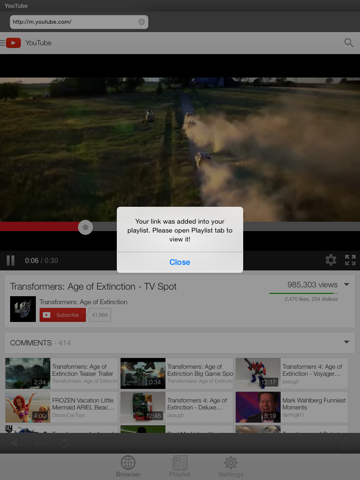Clear the URL field with the x icon
360x480 pixels.
[x=142, y=22]
